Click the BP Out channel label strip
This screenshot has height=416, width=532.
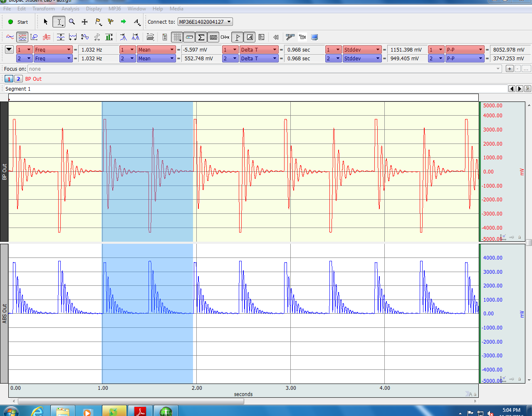point(4,171)
